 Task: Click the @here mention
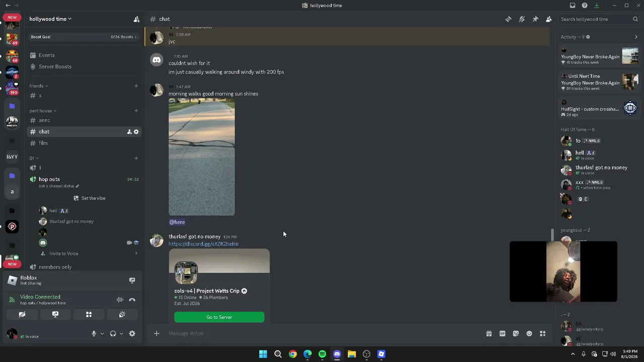[x=177, y=222]
